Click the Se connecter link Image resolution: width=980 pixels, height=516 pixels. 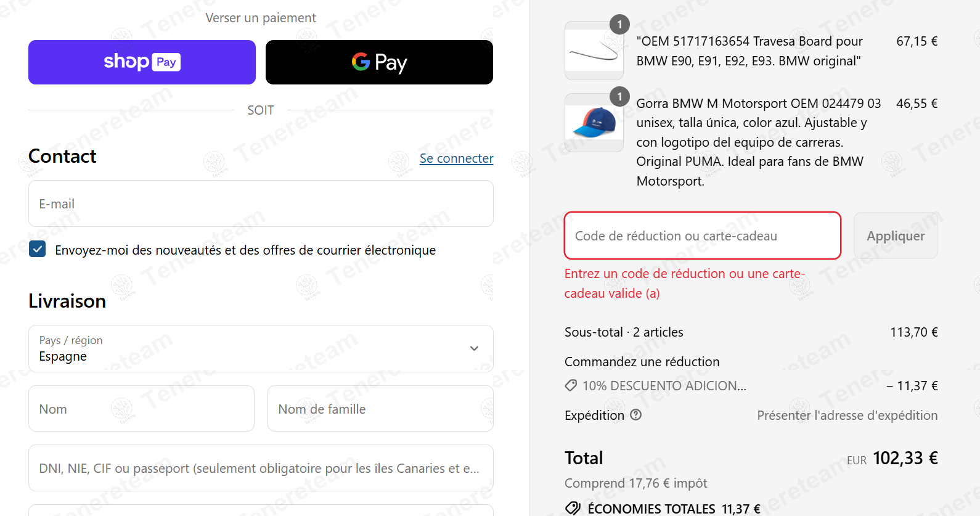456,158
